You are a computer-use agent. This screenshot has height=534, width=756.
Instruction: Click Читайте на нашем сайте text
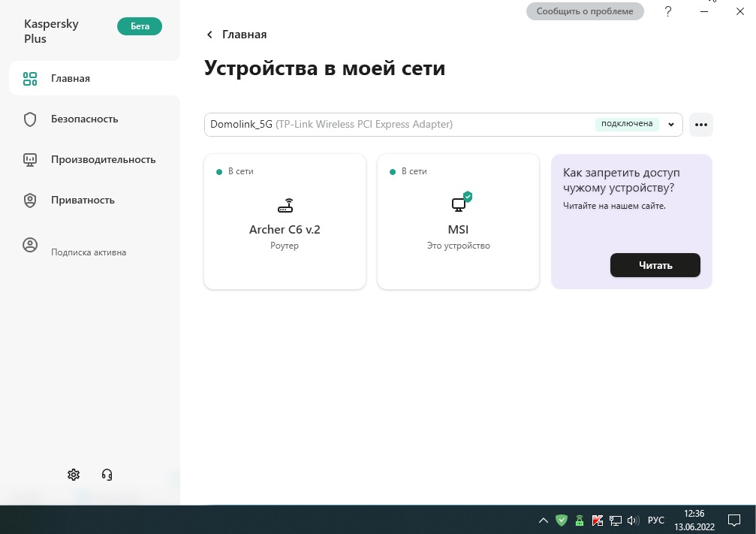click(614, 206)
